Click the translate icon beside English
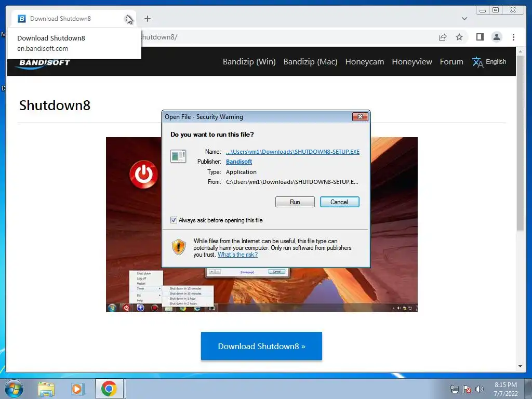The width and height of the screenshot is (532, 399). [477, 62]
